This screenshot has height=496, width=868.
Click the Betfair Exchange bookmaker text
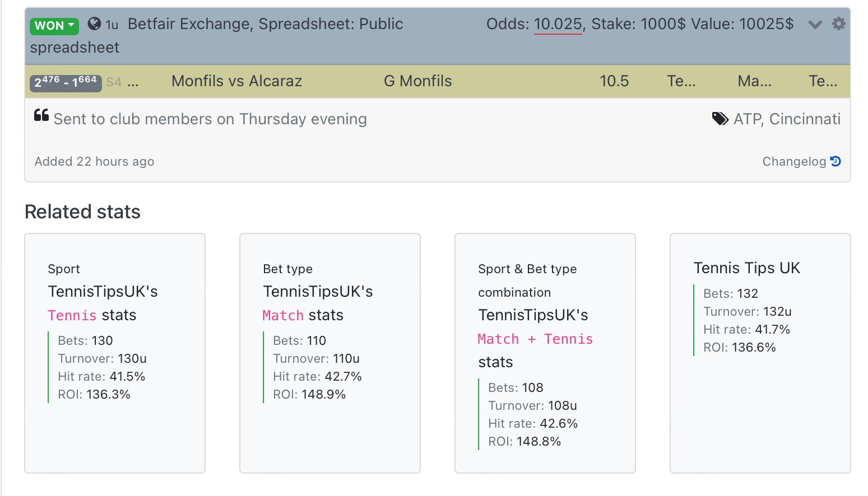click(x=189, y=24)
